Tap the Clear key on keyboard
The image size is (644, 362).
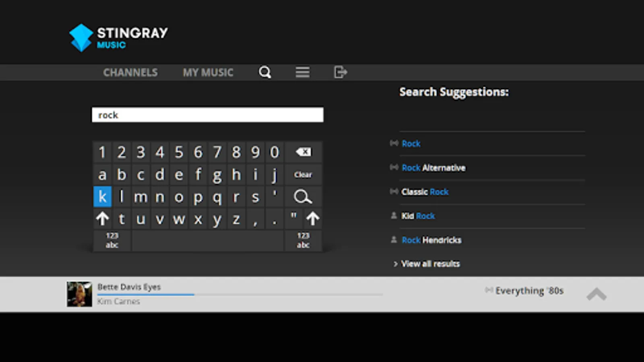pyautogui.click(x=303, y=175)
